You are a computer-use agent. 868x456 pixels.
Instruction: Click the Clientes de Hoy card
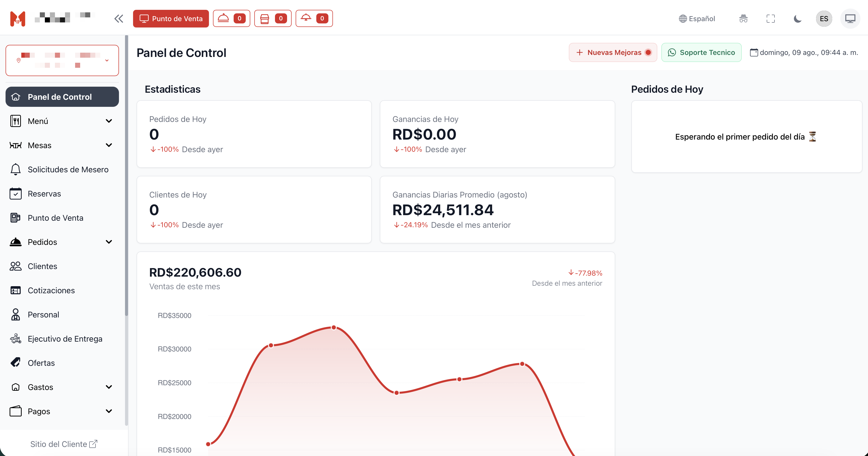[254, 209]
